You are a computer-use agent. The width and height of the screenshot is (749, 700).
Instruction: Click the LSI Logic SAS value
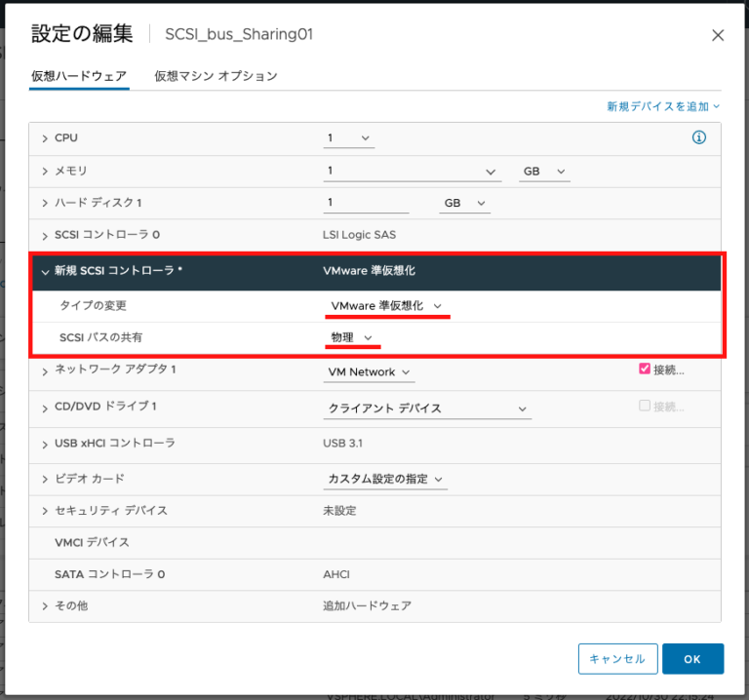pyautogui.click(x=359, y=235)
